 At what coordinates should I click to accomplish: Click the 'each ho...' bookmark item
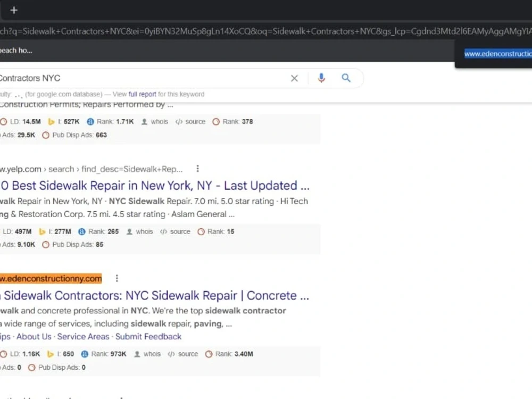click(x=16, y=51)
